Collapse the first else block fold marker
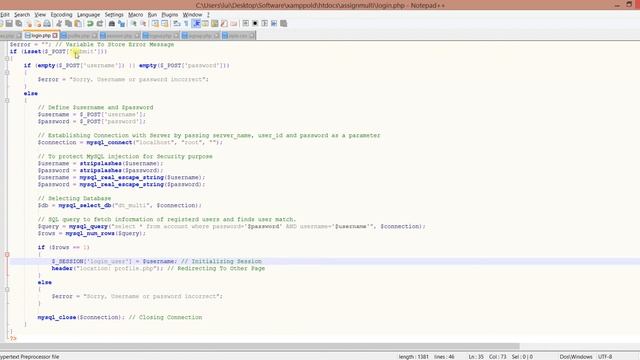 click(x=7, y=100)
